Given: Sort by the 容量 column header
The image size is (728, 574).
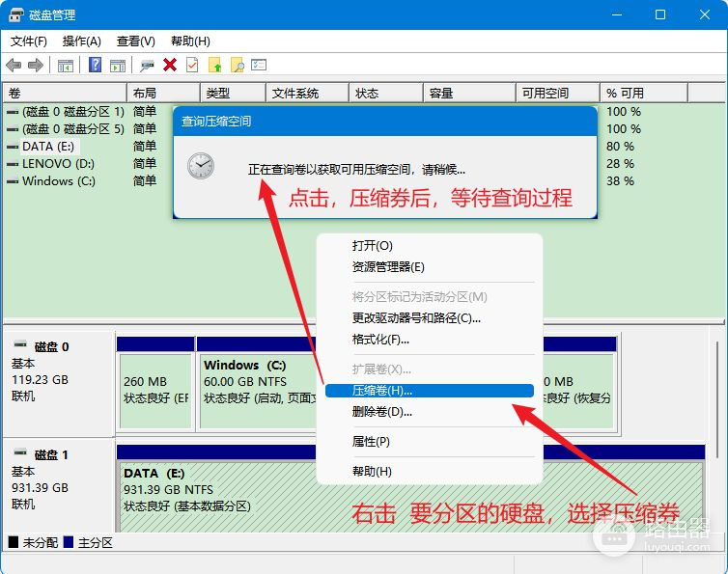Looking at the screenshot, I should click(x=470, y=94).
